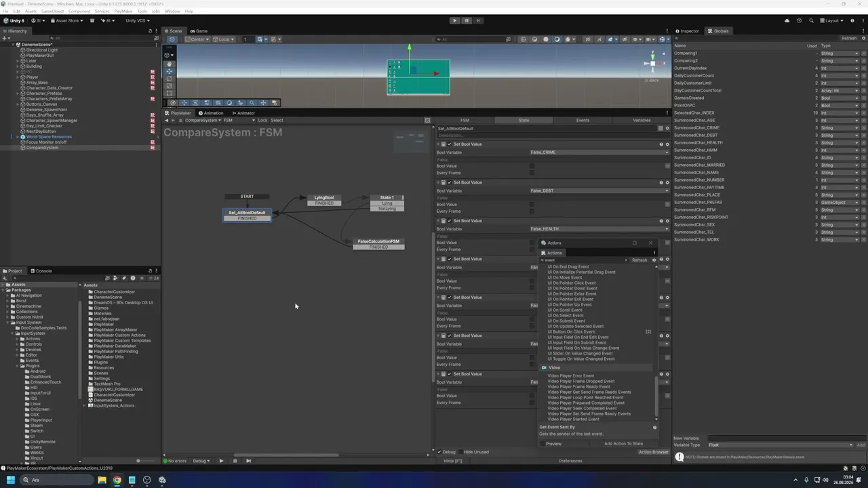This screenshot has width=868, height=488.
Task: Open the Layout dropdown
Action: click(x=831, y=20)
